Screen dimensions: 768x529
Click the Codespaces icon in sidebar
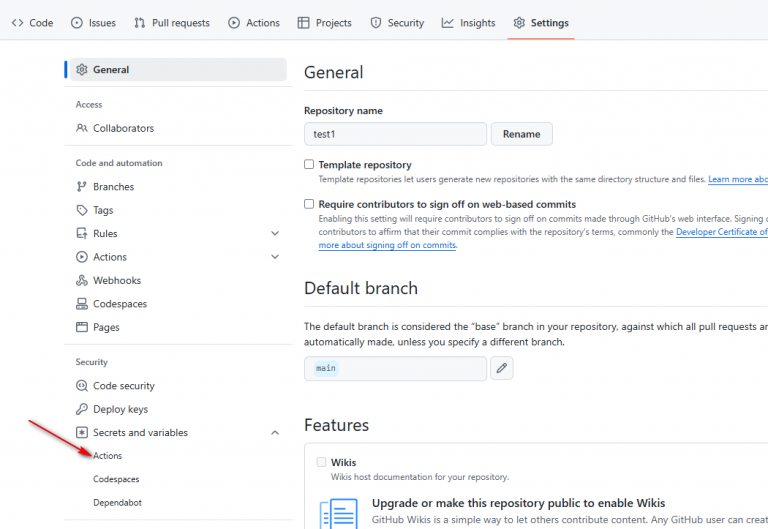(x=83, y=304)
